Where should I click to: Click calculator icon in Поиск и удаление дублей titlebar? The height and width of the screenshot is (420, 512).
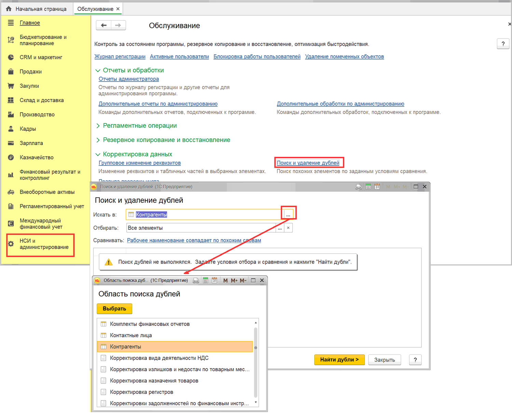pyautogui.click(x=368, y=187)
